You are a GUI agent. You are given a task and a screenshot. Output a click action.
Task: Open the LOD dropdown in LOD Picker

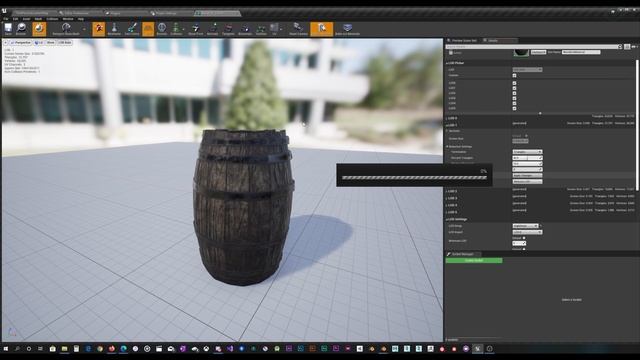click(527, 70)
